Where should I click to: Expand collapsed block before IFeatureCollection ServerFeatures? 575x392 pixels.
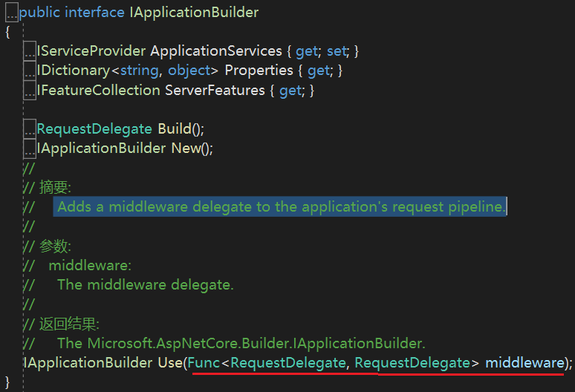click(x=30, y=90)
